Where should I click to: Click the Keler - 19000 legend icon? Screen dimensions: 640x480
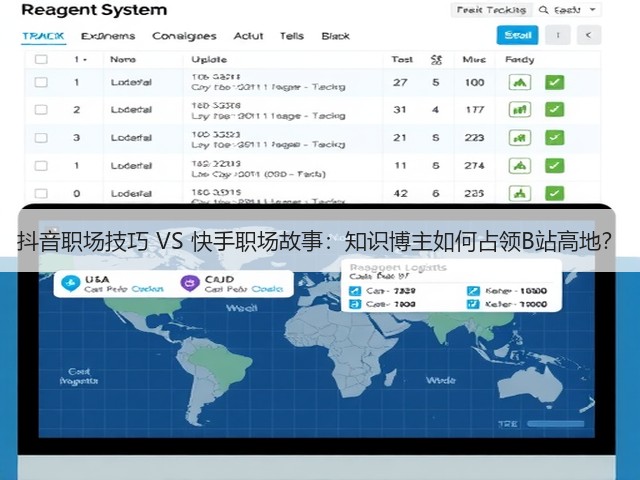point(473,304)
